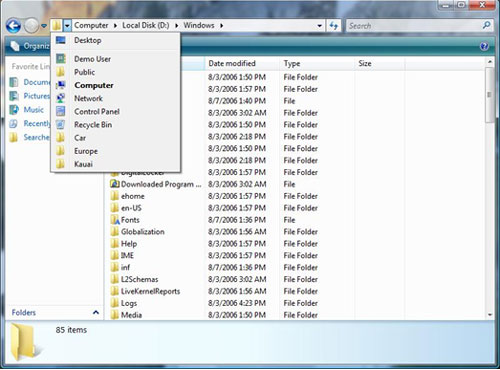The height and width of the screenshot is (370, 500).
Task: Click the magnifier search icon
Action: 487,25
